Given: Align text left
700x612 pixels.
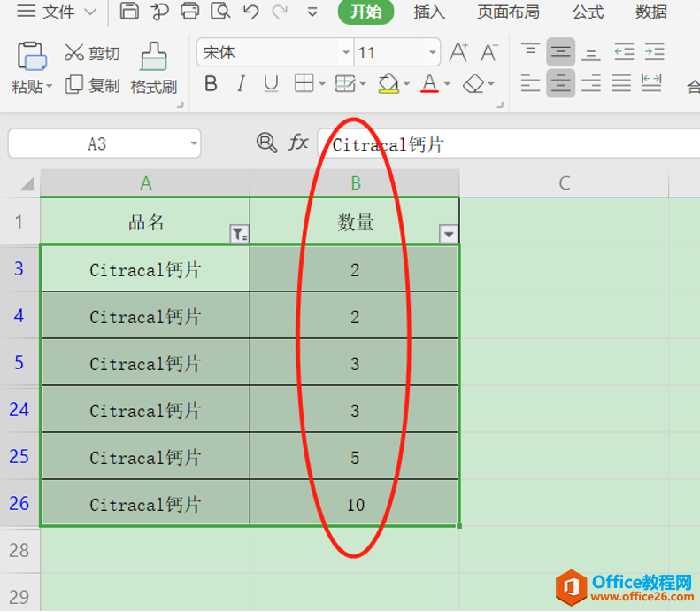Looking at the screenshot, I should pos(530,83).
